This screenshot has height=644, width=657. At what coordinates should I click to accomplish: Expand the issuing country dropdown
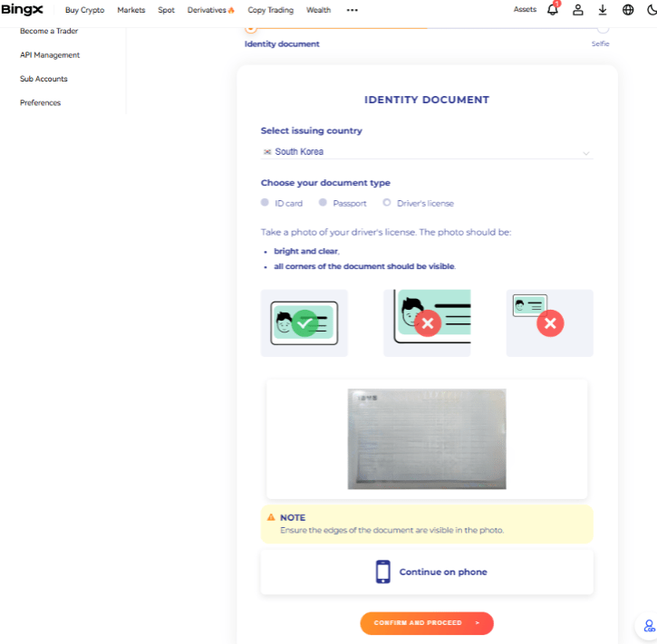pyautogui.click(x=427, y=151)
